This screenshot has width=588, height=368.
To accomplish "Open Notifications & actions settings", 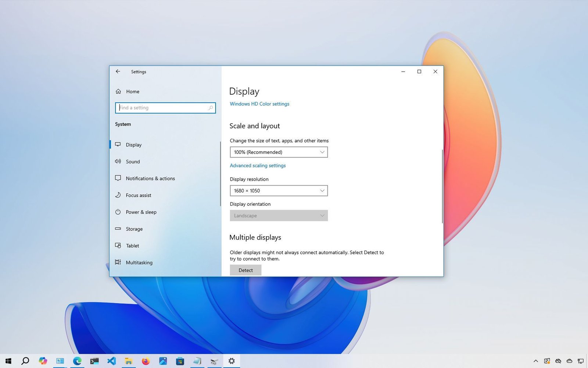I will point(150,178).
